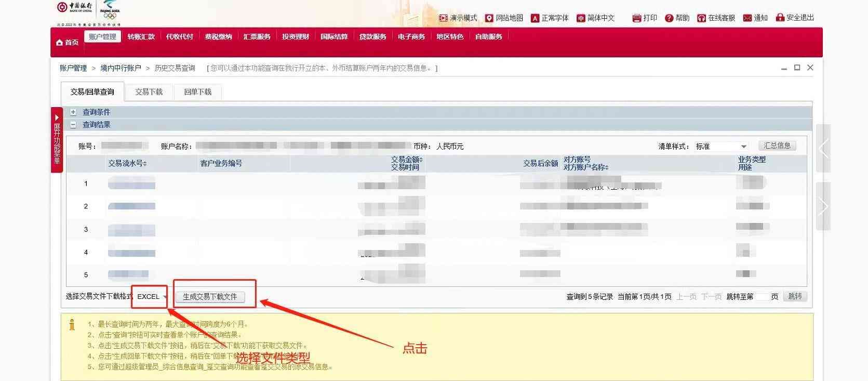Click the 汇总信息 button

tap(777, 146)
